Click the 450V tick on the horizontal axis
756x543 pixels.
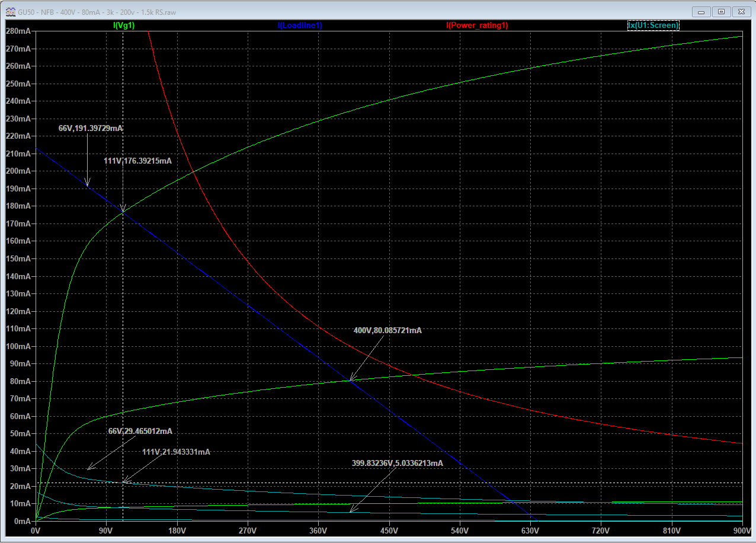[389, 530]
